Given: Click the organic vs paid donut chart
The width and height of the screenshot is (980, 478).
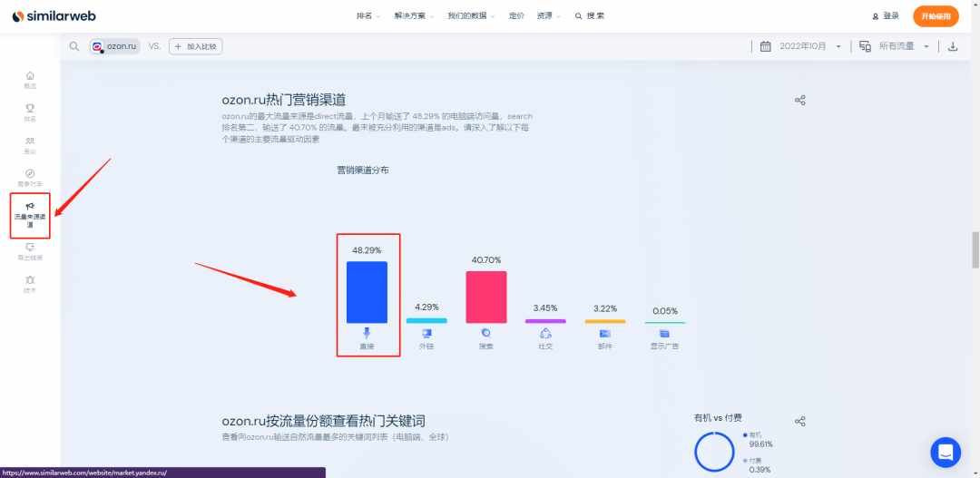Looking at the screenshot, I should (714, 452).
